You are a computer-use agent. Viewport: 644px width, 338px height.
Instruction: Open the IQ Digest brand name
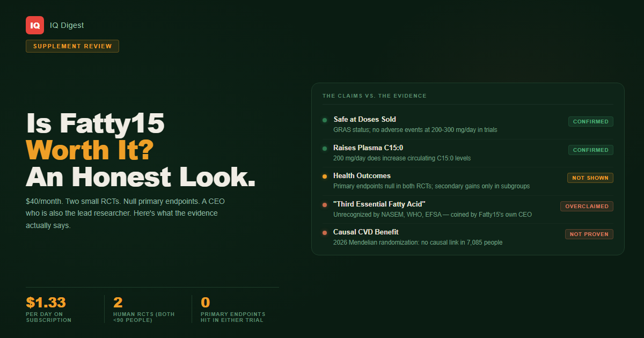click(67, 25)
